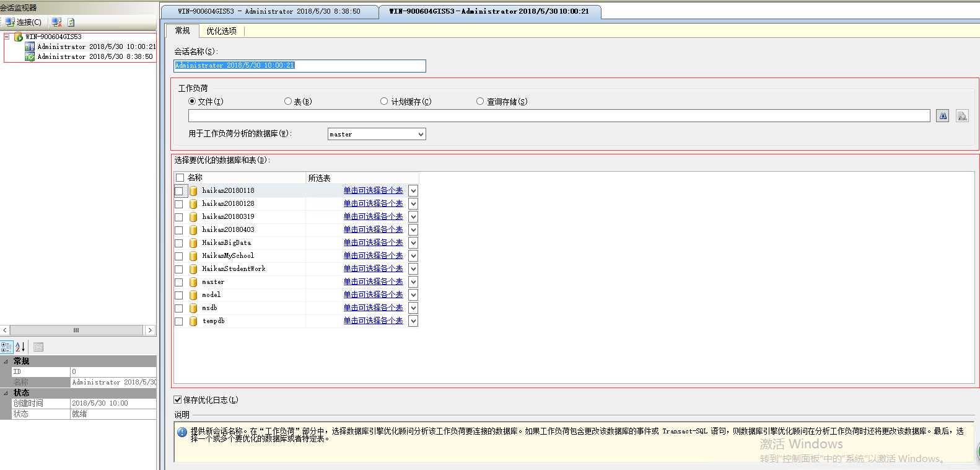980x470 pixels.
Task: Click table selection link for haikan20180118
Action: coord(373,190)
